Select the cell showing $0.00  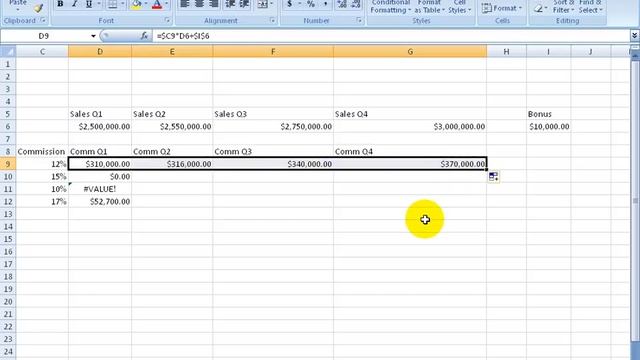(x=100, y=177)
